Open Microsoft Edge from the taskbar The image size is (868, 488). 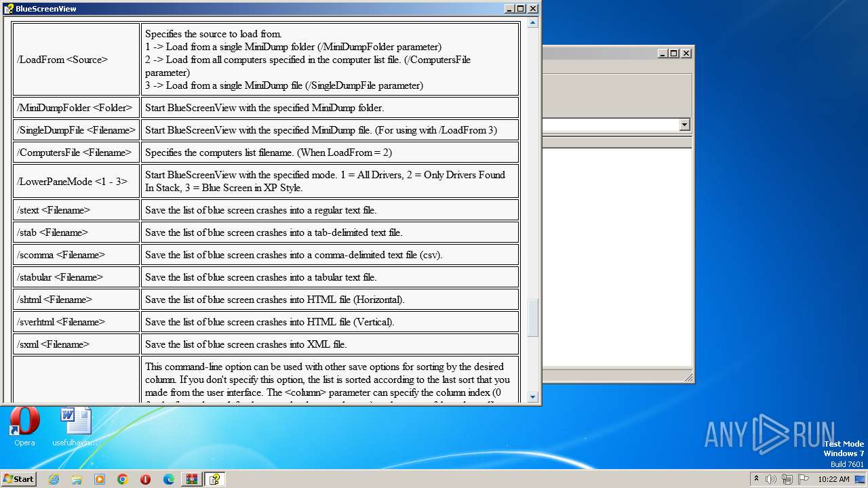click(x=169, y=479)
